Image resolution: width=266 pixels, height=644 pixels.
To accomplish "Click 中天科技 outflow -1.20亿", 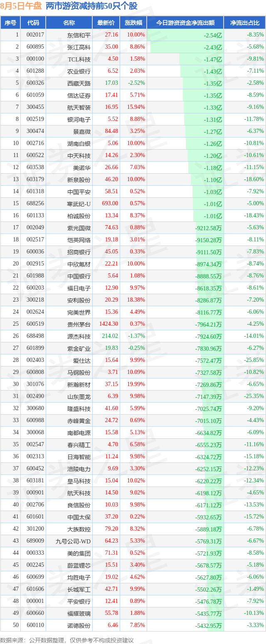I will tap(213, 155).
